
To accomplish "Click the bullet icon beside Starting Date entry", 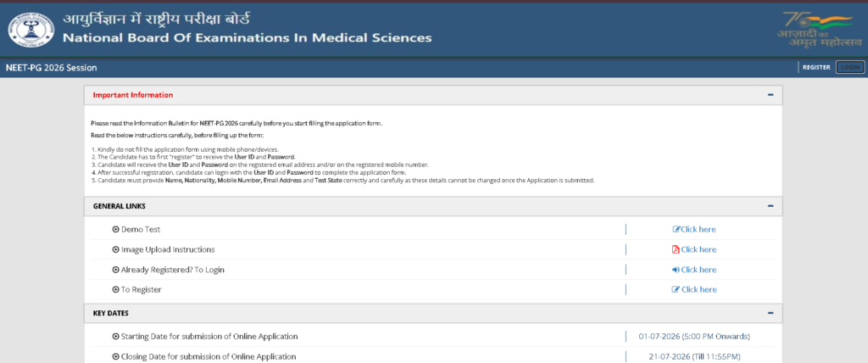I will [115, 337].
